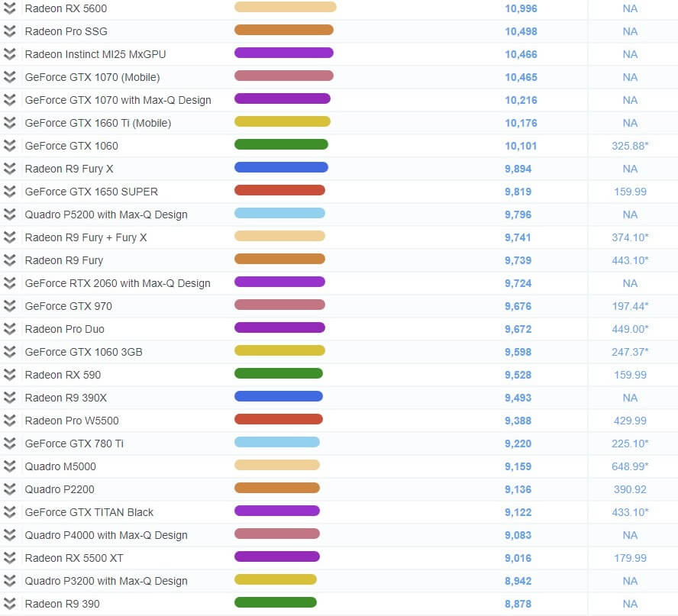Click the score 10,101
678x616 pixels.
[521, 146]
